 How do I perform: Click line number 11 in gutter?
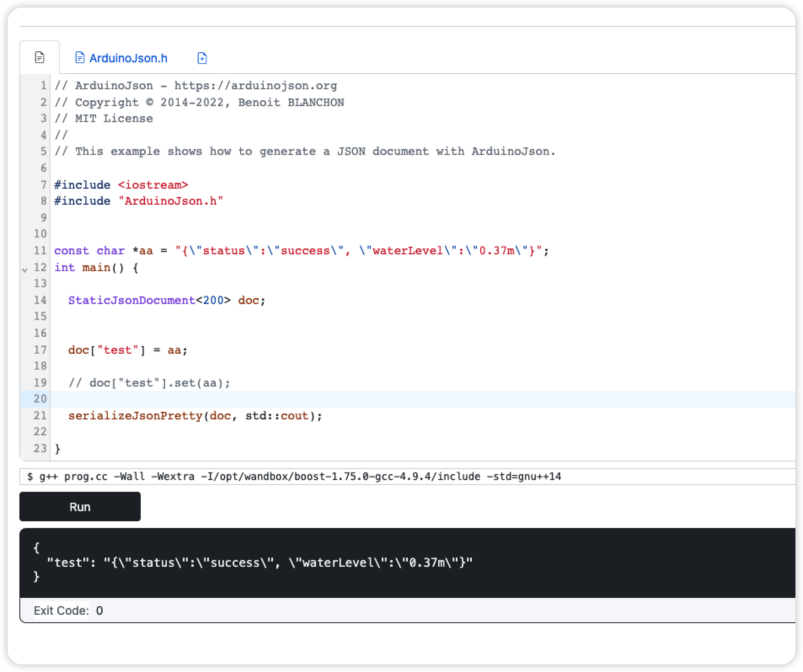click(40, 251)
